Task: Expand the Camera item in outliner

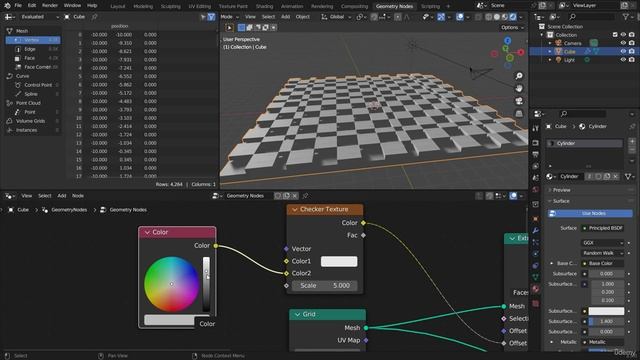Action: point(550,43)
